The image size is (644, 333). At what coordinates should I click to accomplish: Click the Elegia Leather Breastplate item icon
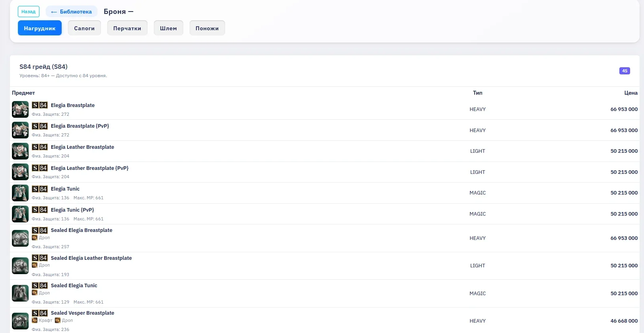click(x=20, y=151)
